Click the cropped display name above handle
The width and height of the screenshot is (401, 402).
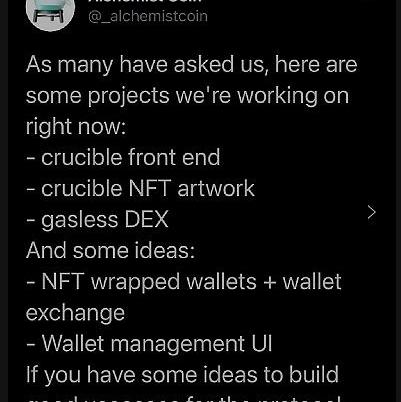click(x=145, y=1)
